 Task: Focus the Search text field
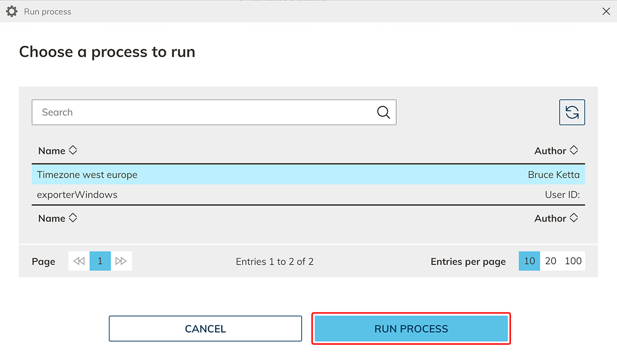[202, 112]
